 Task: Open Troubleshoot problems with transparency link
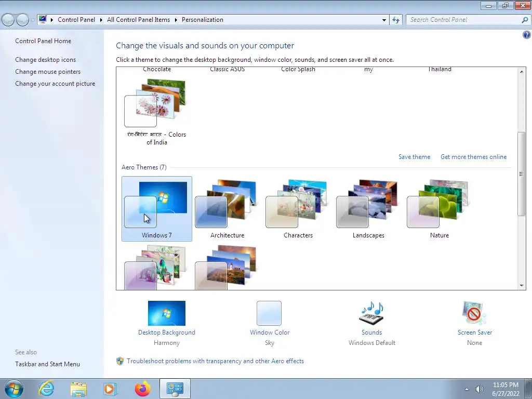215,361
